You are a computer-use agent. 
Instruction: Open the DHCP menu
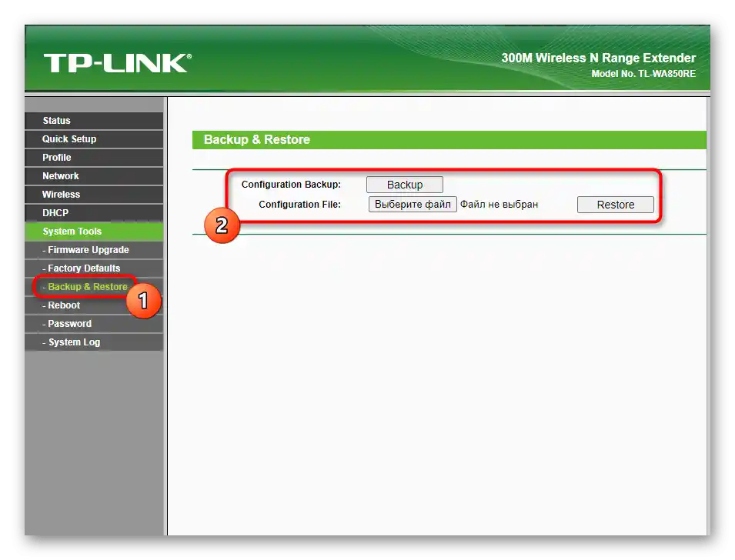coord(94,213)
